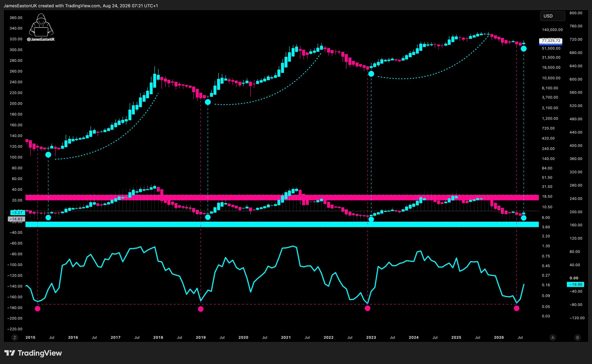592x364 pixels.
Task: Click the 2023 label on the time axis
Action: coord(371,337)
